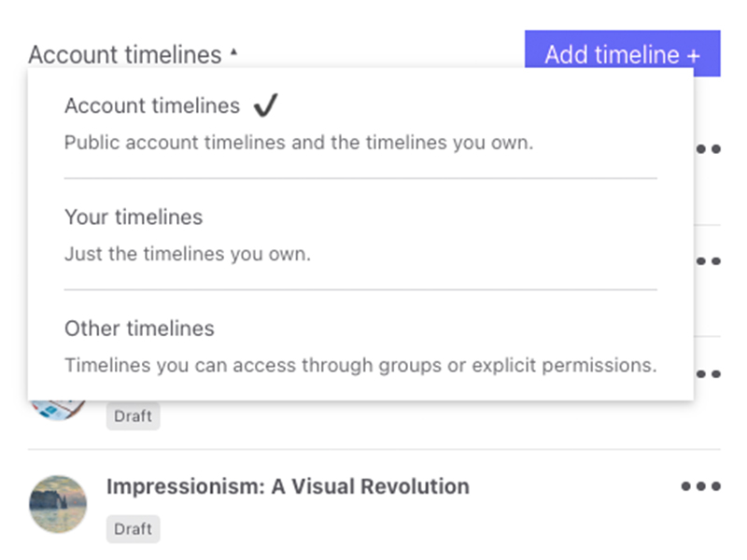Click the Draft badge under Impressionism
747x560 pixels.
pos(133,529)
